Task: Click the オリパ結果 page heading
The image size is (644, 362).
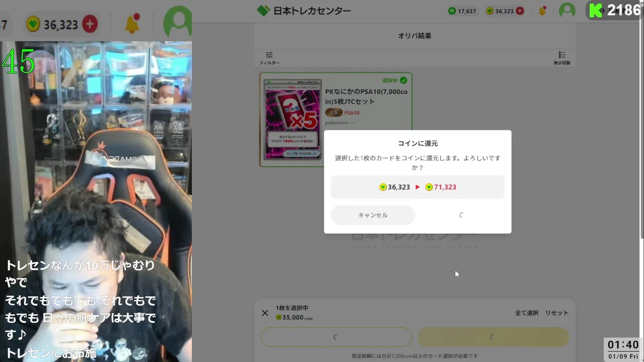Action: 415,36
